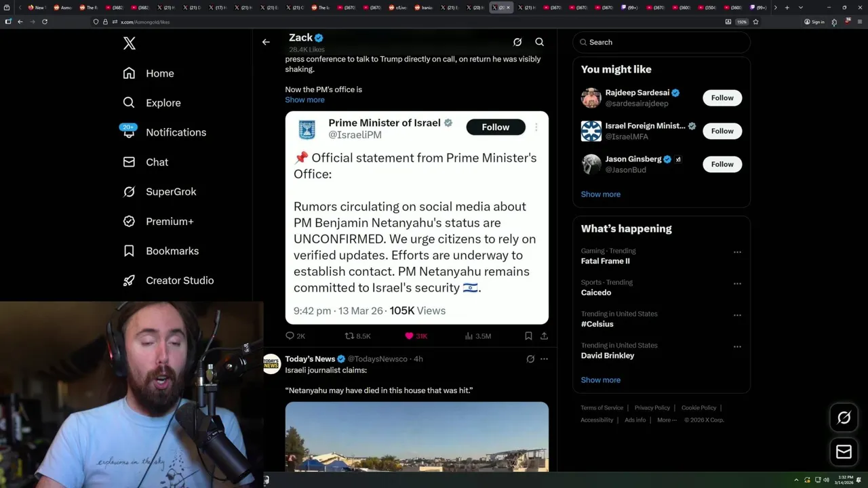Expand the post with Show more
The height and width of the screenshot is (488, 868).
[304, 100]
